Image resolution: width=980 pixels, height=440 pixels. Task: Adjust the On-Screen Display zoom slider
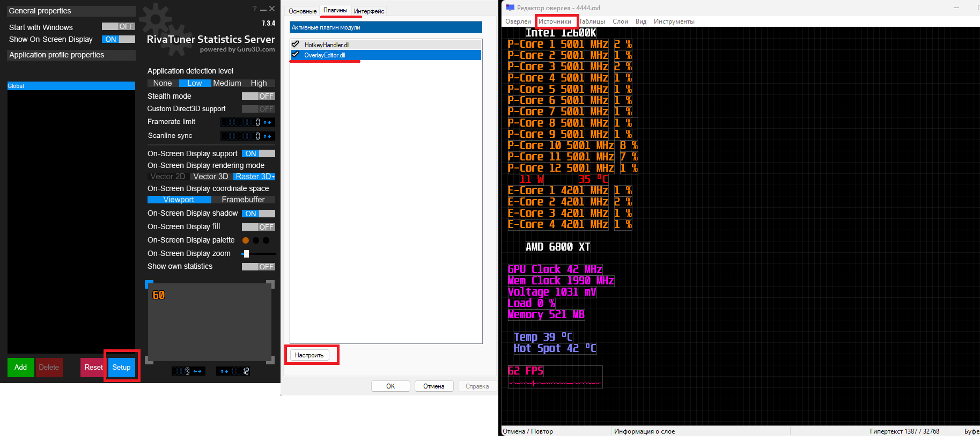(246, 254)
